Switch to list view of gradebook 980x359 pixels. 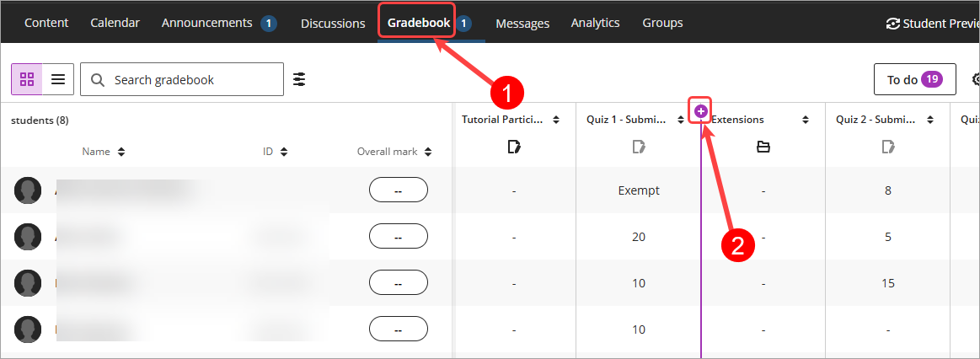click(58, 79)
